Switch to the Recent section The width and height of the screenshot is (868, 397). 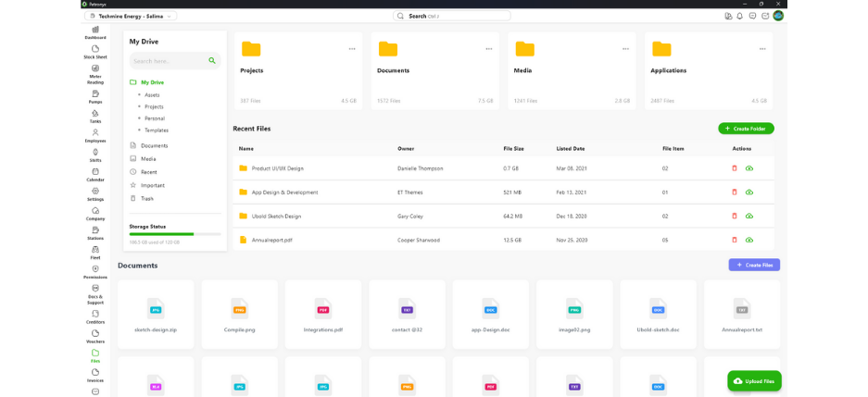click(x=148, y=172)
